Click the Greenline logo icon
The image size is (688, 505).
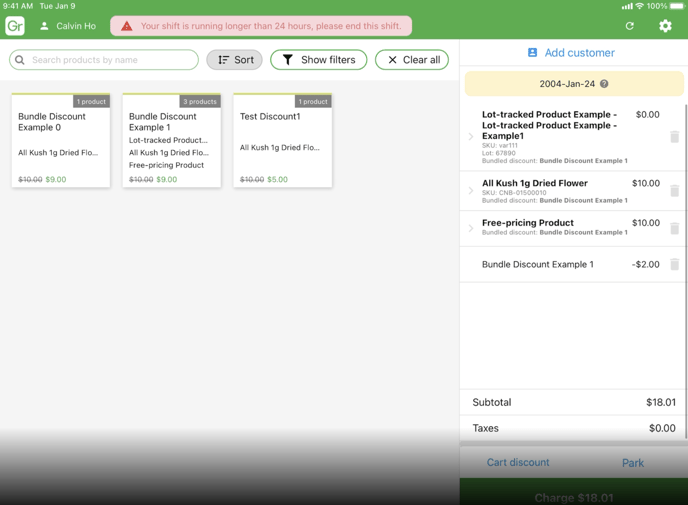tap(15, 26)
